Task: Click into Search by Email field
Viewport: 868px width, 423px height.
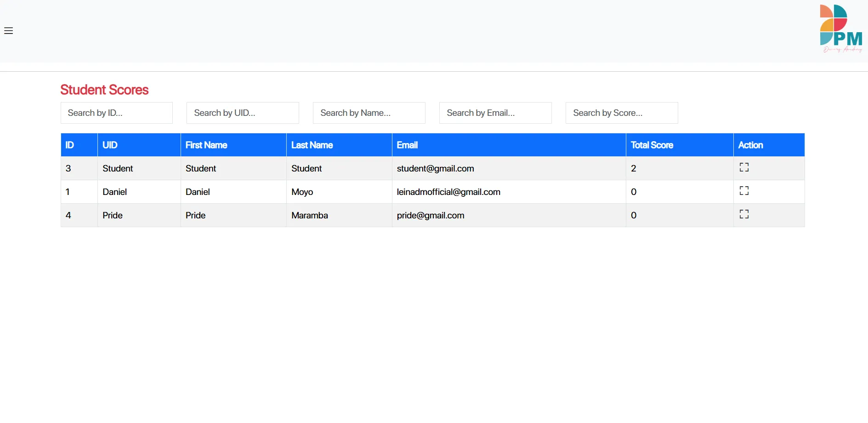Action: (495, 113)
